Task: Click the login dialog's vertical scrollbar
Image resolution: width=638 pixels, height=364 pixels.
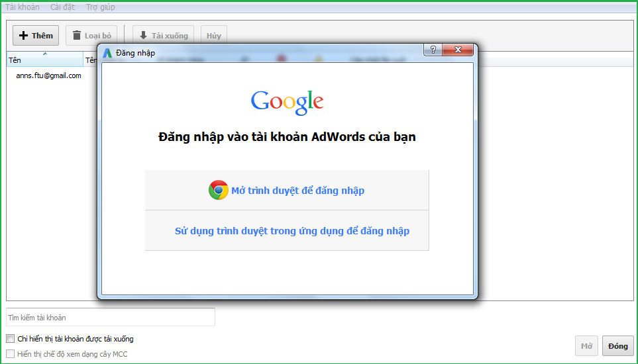Action: [474, 93]
